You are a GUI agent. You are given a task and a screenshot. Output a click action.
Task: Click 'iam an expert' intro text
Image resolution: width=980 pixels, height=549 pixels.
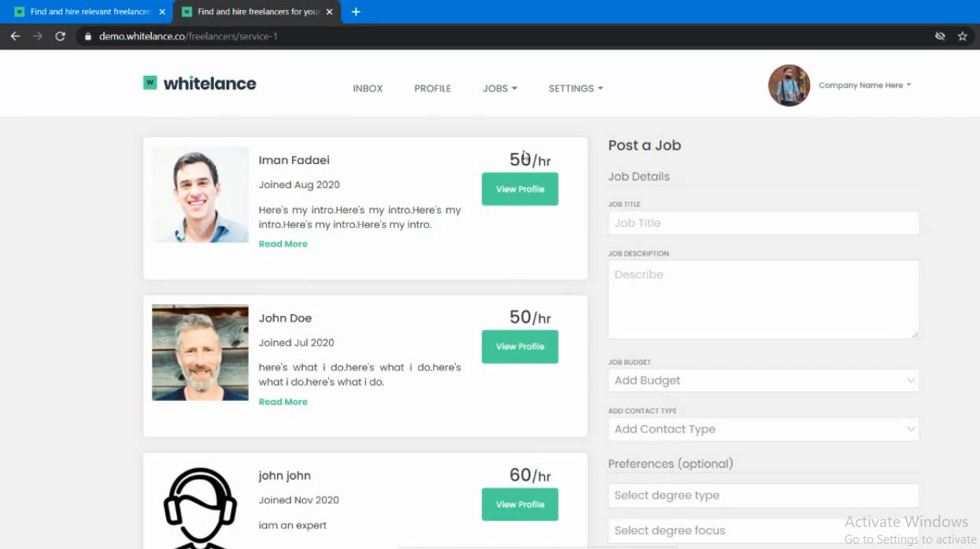click(x=293, y=525)
